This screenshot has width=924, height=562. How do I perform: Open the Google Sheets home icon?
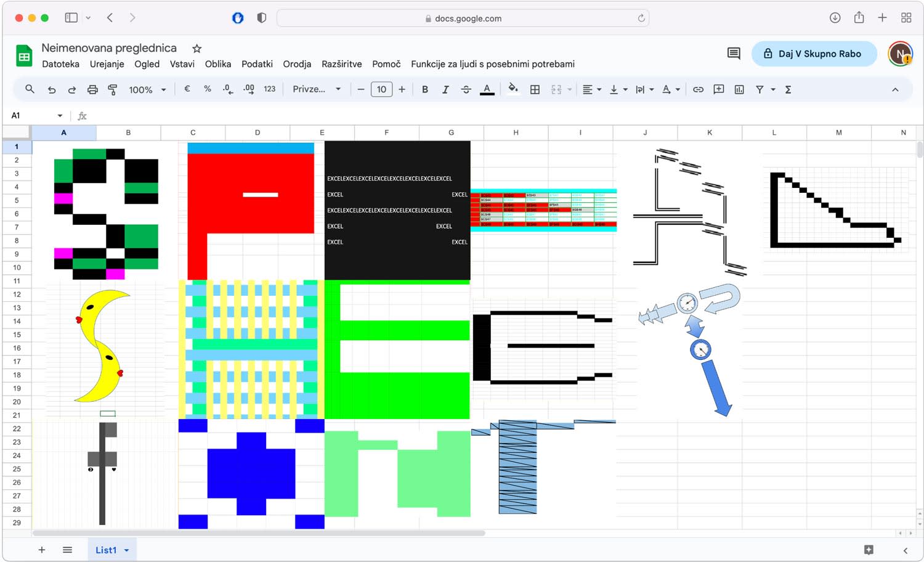coord(24,56)
